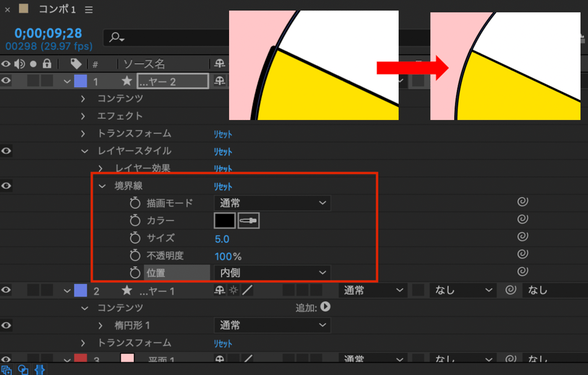The width and height of the screenshot is (588, 375).
Task: Toggle layer 2 quality slash switch
Action: (x=247, y=290)
